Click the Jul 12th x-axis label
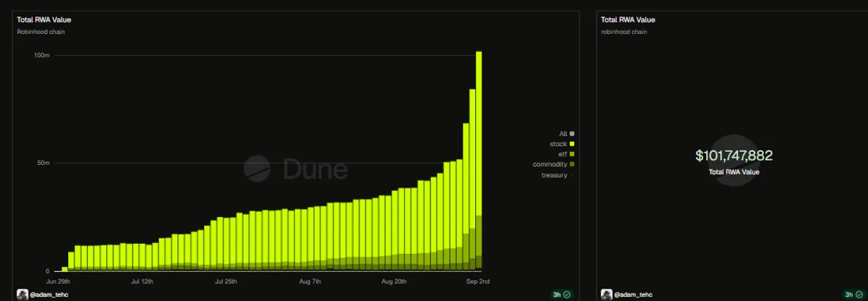Viewport: 868px width, 301px height. click(x=142, y=281)
